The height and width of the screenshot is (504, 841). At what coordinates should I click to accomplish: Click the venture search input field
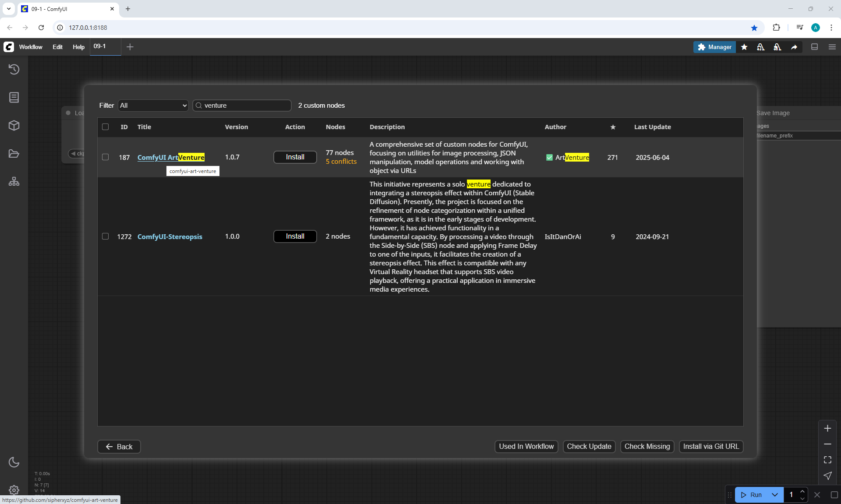(245, 106)
